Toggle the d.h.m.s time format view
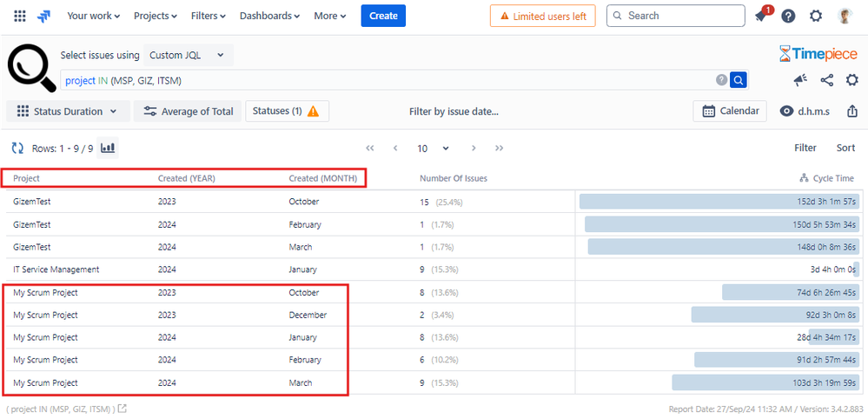 [x=805, y=111]
